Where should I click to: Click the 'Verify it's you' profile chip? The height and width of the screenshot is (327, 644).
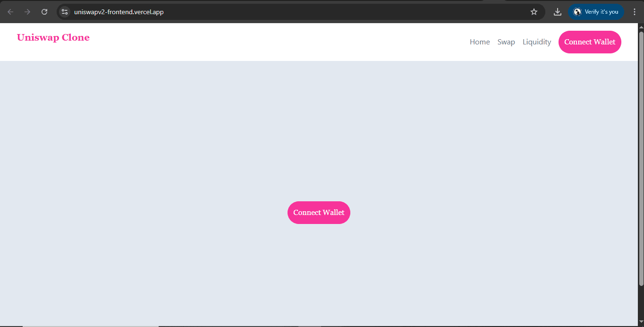point(596,12)
